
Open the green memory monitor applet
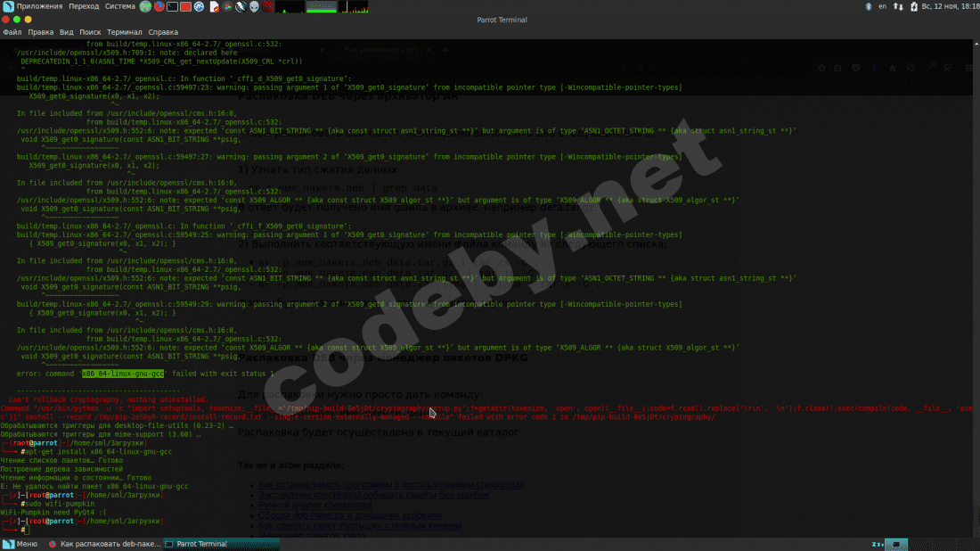[x=322, y=7]
